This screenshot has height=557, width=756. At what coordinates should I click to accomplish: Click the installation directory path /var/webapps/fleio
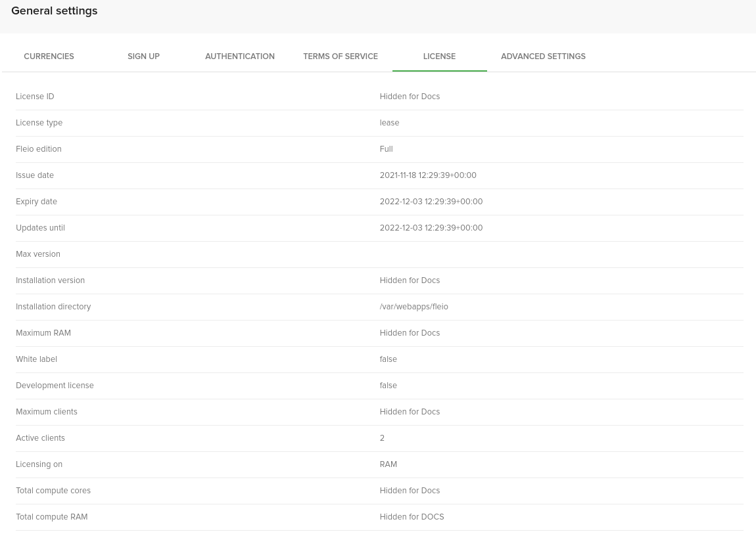click(413, 307)
